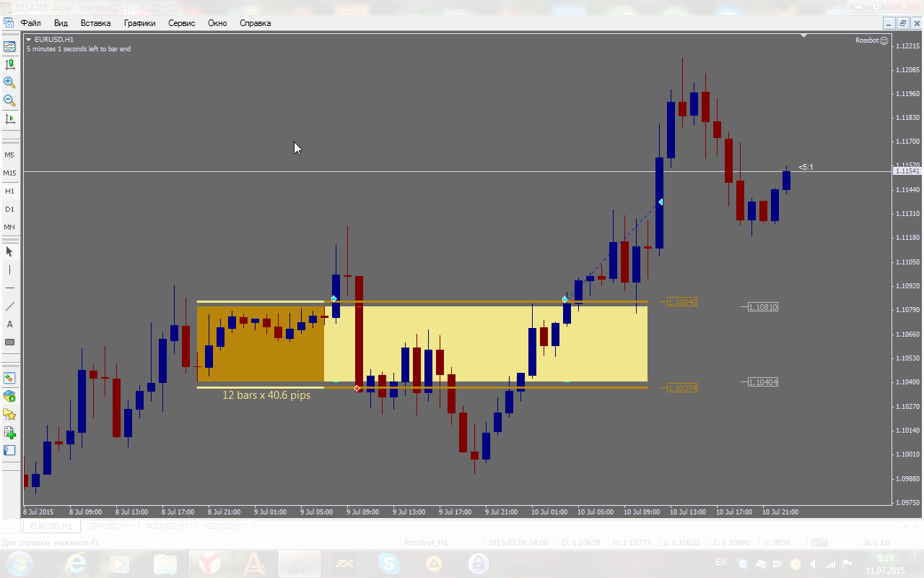
Task: Open Skype from taskbar
Action: click(388, 563)
